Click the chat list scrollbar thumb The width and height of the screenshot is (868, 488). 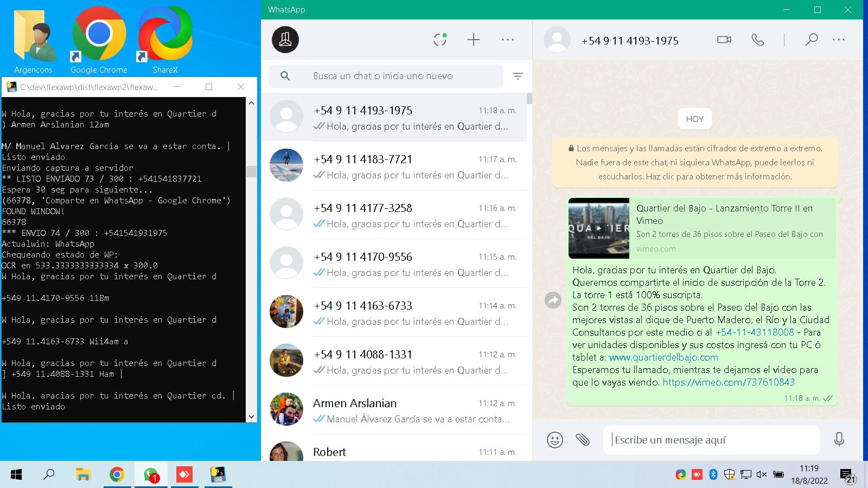tap(529, 98)
